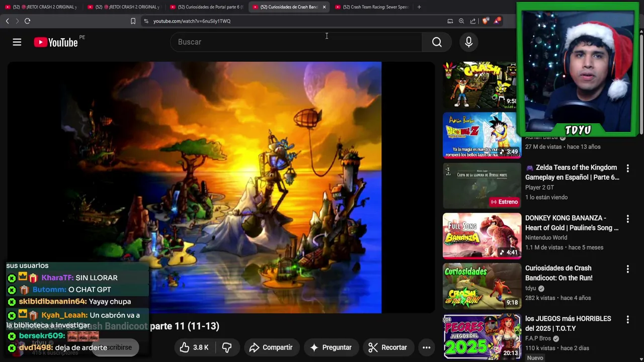Screen dimensions: 644x362
Task: Click the browser forward arrow
Action: click(x=17, y=21)
